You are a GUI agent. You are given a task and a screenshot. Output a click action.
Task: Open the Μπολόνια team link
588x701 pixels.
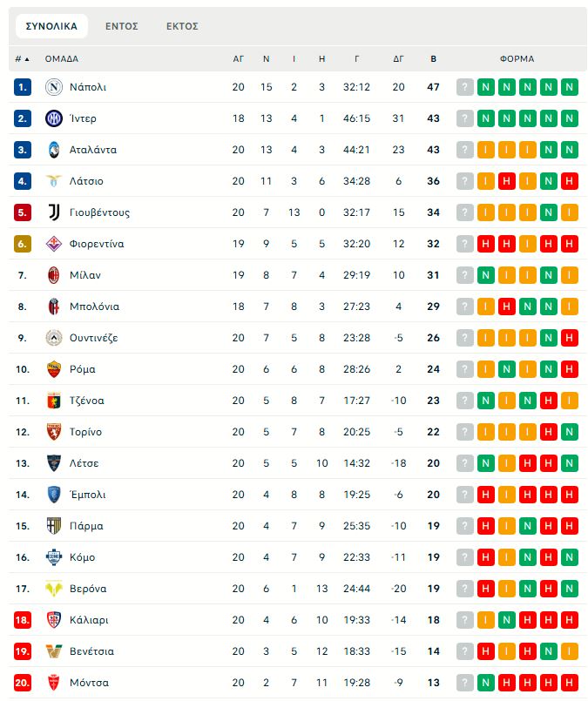[x=94, y=307]
